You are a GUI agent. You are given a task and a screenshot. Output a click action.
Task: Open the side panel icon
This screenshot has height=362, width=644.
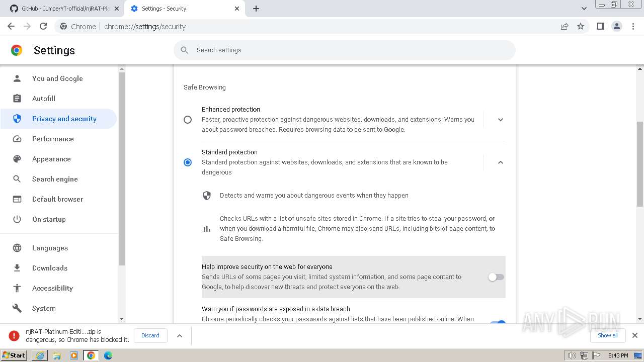600,26
